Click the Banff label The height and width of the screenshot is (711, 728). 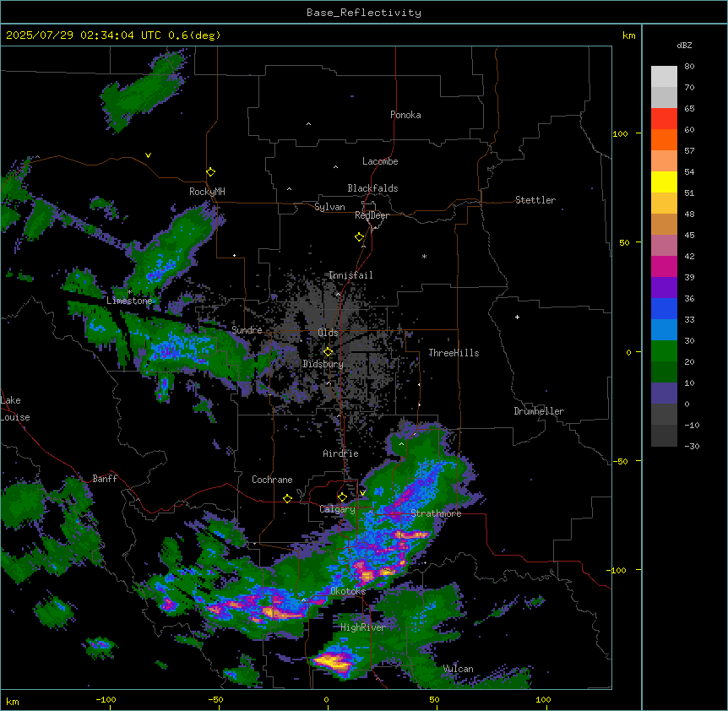point(105,479)
